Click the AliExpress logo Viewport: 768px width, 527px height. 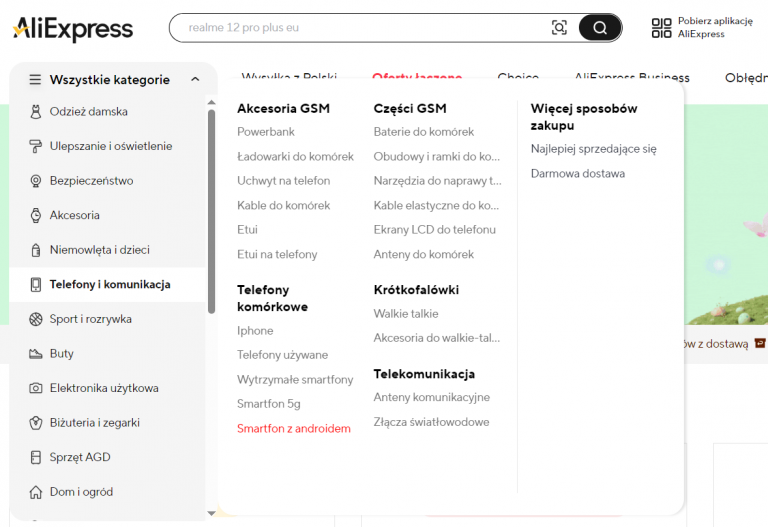73,29
